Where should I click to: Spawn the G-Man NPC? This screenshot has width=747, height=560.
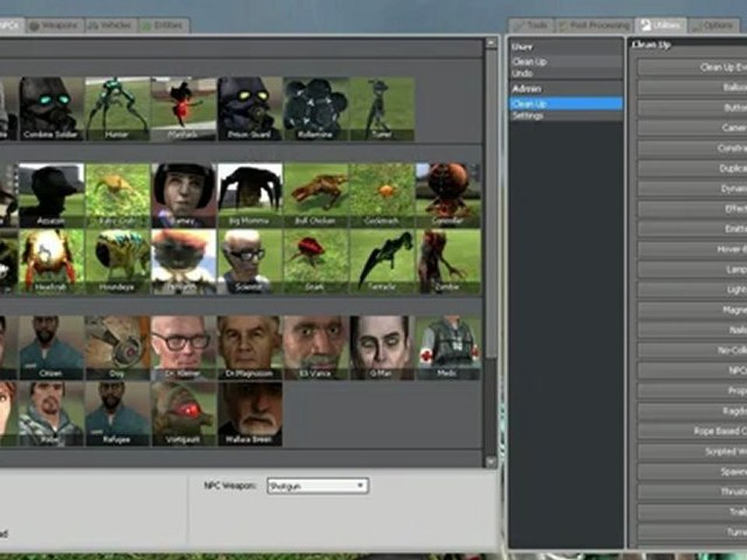(382, 348)
